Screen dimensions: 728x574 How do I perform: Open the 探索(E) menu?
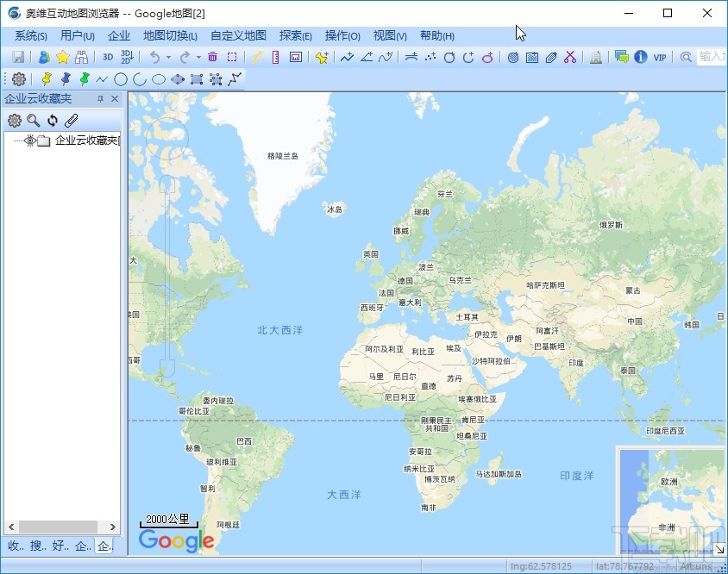[x=295, y=35]
